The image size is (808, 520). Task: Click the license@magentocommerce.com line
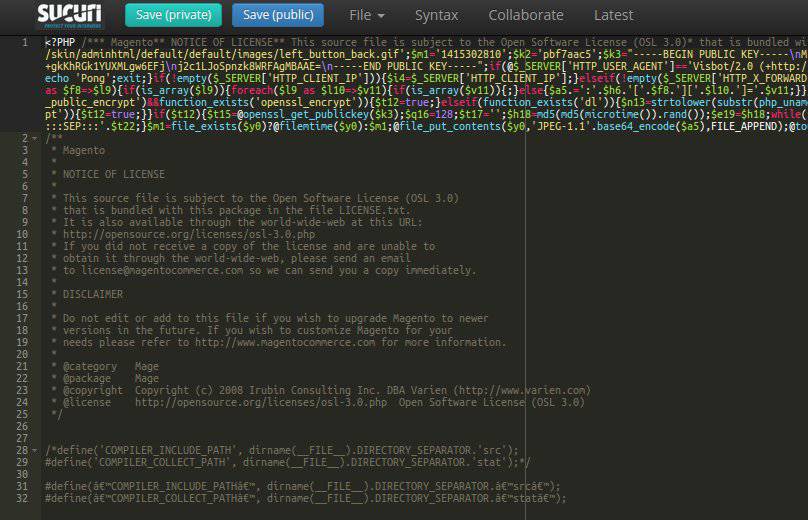coord(263,270)
